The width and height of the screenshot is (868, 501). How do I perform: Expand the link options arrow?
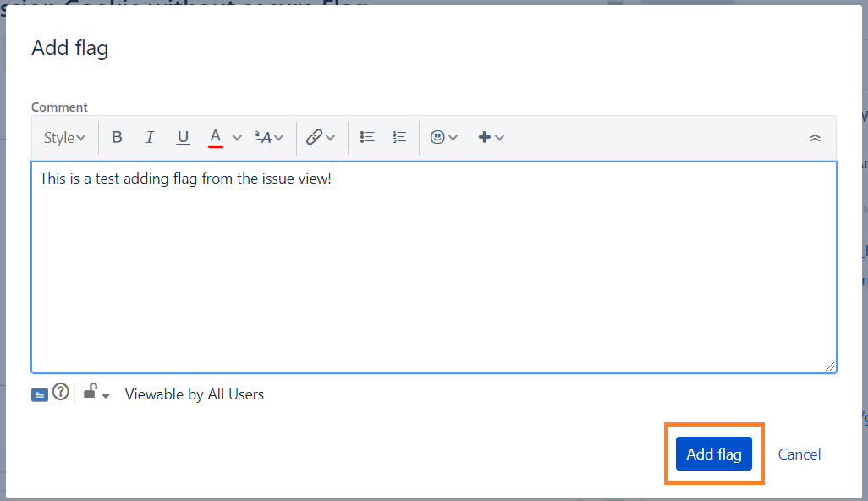pyautogui.click(x=331, y=138)
